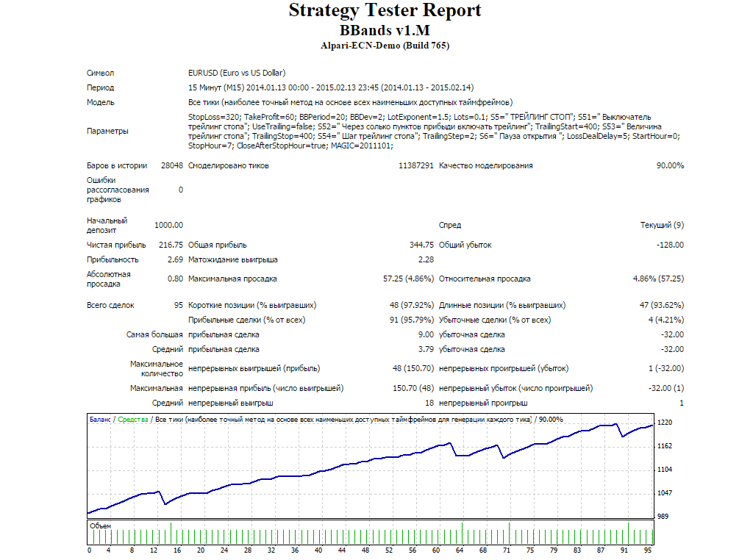
Task: Select the spread value "Текущий (9)"
Action: (x=662, y=225)
